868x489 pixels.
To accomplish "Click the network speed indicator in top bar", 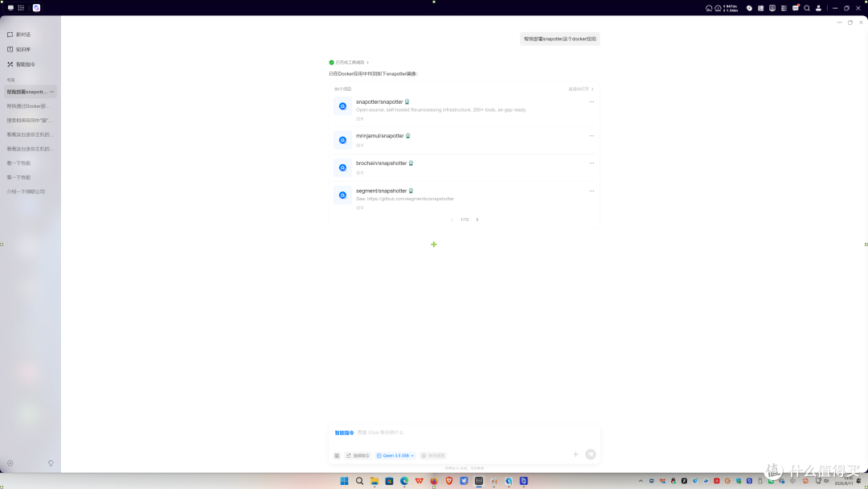I will click(731, 8).
